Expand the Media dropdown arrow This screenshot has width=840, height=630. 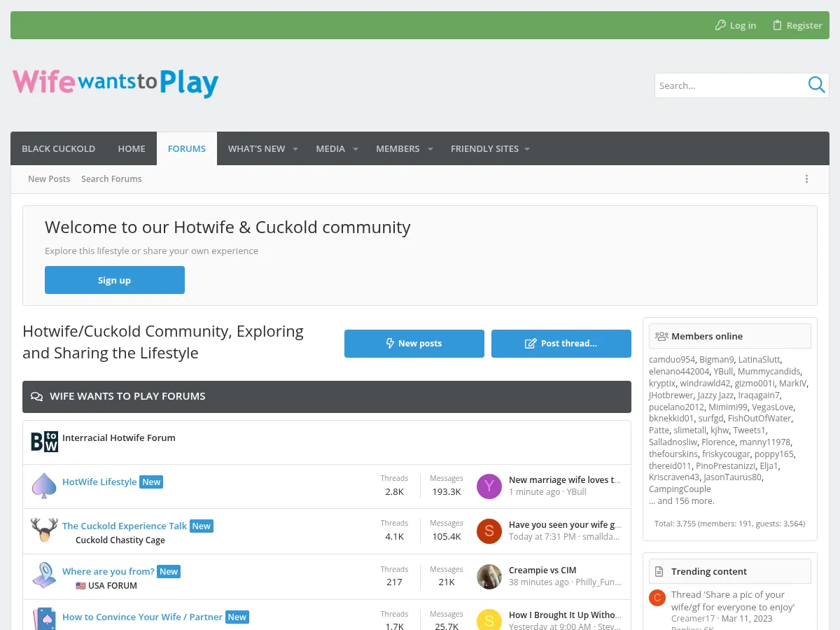pos(355,148)
